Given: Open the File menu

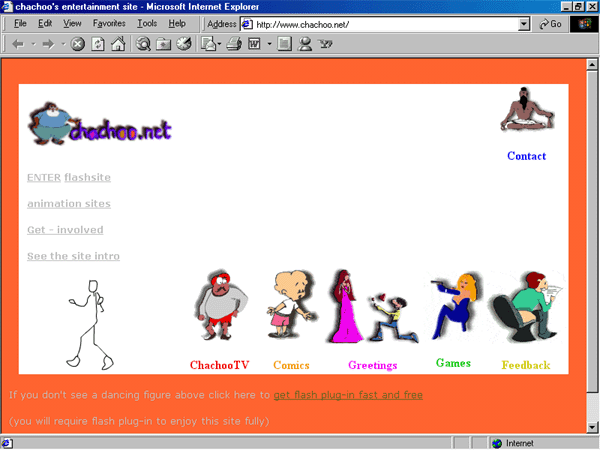Looking at the screenshot, I should point(20,24).
